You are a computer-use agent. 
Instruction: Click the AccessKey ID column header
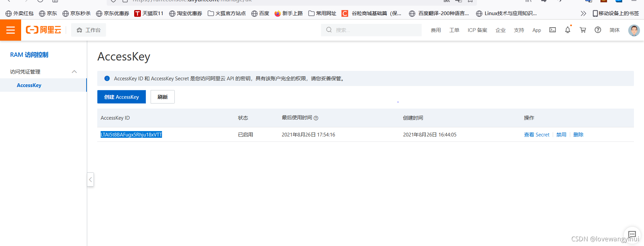pos(115,118)
